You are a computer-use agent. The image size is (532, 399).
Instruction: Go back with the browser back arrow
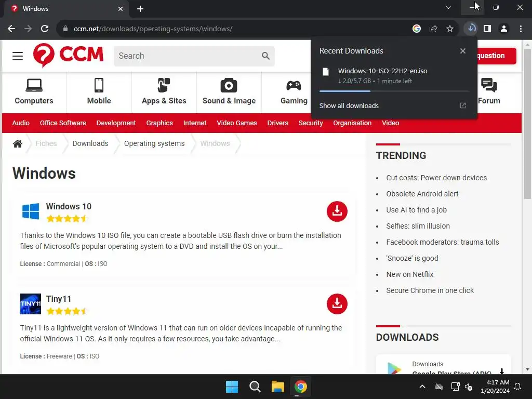[x=11, y=29]
